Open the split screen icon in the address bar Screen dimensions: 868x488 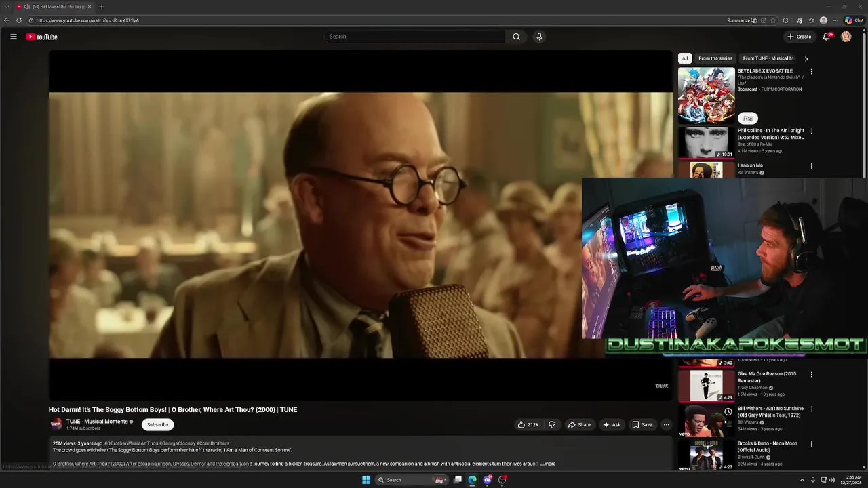[x=764, y=20]
